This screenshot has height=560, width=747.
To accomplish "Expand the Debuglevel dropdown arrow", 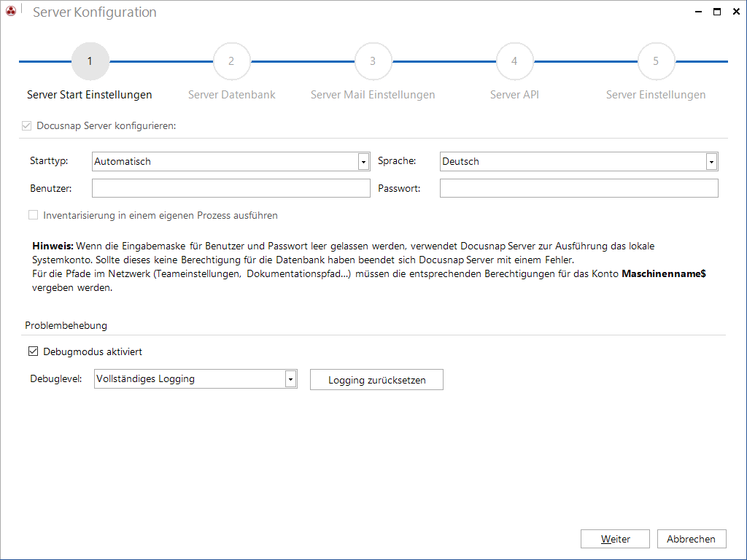I will (290, 379).
